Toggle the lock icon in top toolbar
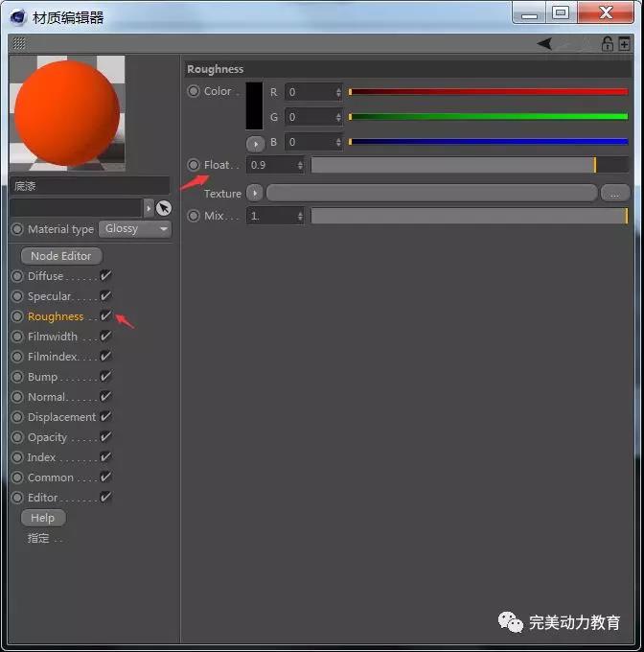644x652 pixels. [607, 44]
